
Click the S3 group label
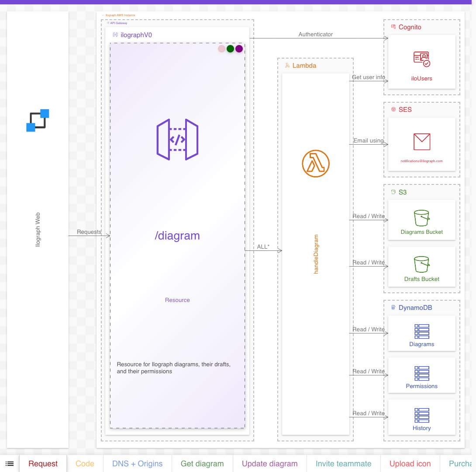coord(403,192)
